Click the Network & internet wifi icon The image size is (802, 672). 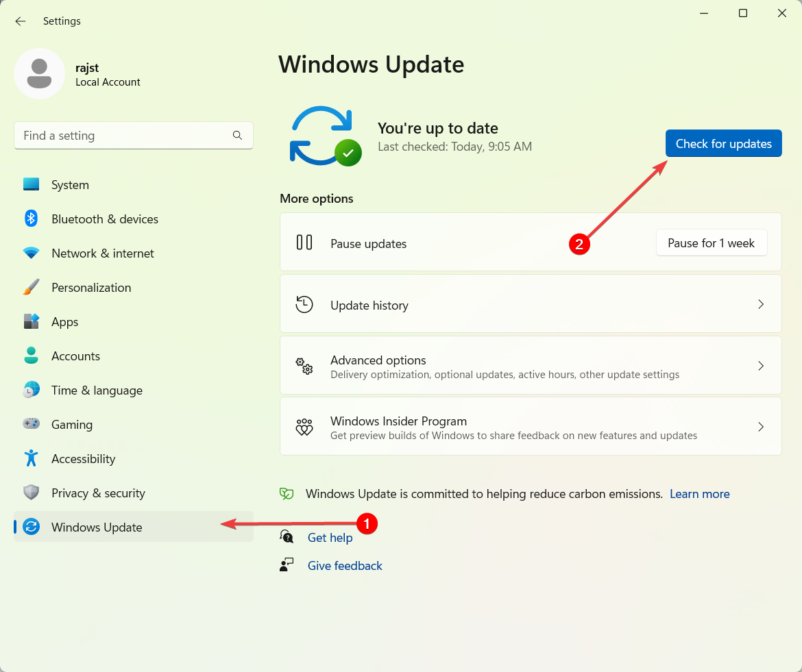click(x=32, y=253)
